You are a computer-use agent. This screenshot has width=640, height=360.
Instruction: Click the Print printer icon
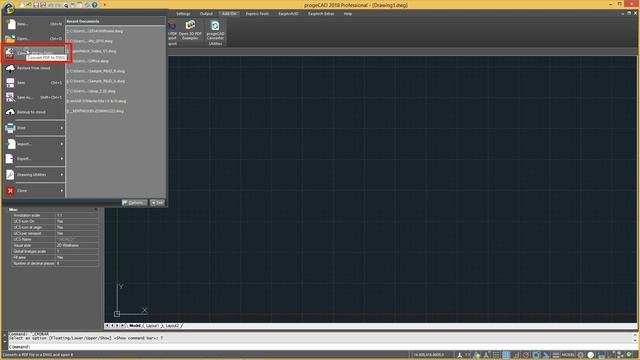pyautogui.click(x=10, y=128)
